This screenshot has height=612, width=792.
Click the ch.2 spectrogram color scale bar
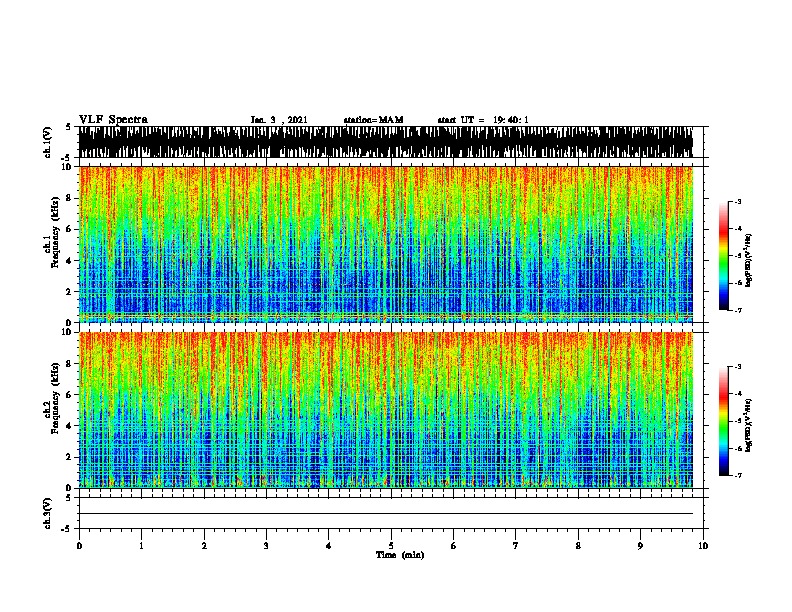pyautogui.click(x=724, y=421)
